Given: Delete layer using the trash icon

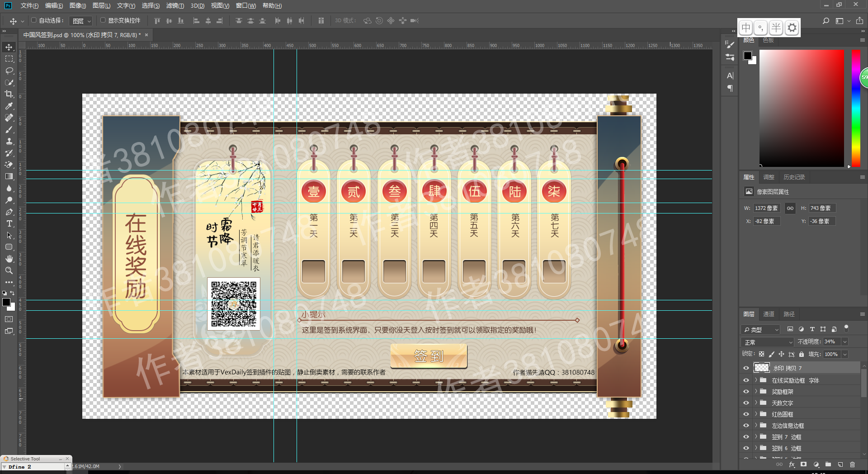Looking at the screenshot, I should (x=852, y=465).
